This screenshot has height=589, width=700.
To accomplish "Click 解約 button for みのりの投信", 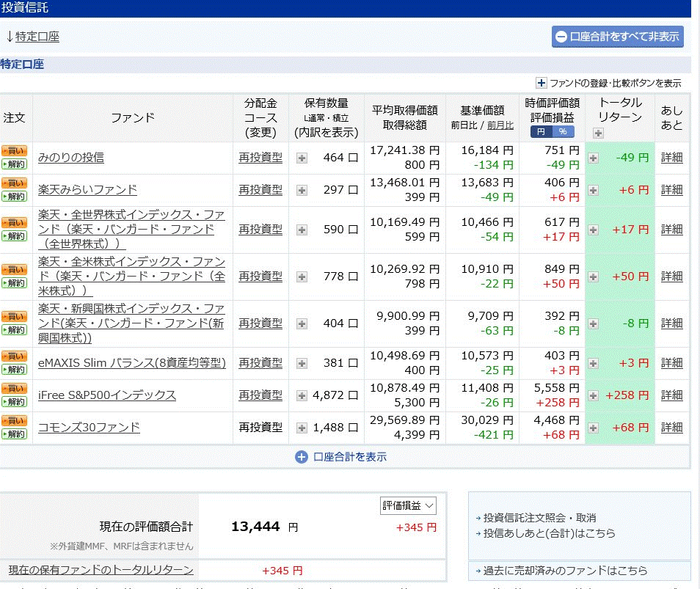I will click(x=14, y=164).
